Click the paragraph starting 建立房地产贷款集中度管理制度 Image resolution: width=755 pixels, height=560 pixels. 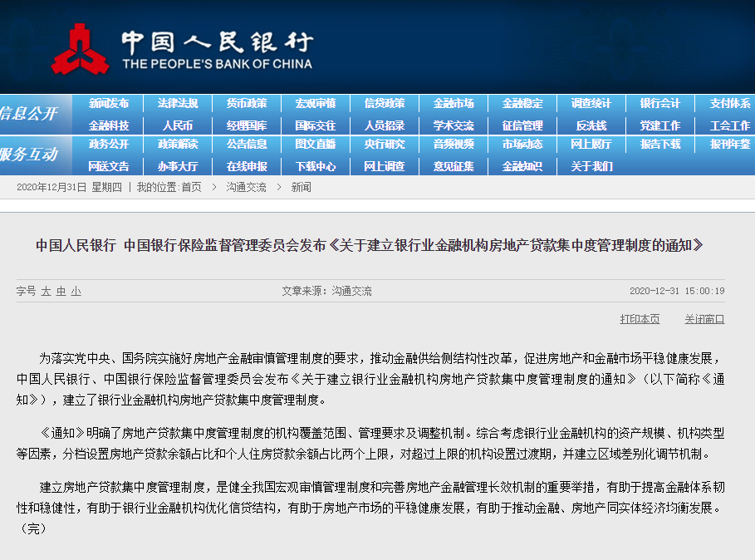(x=370, y=508)
